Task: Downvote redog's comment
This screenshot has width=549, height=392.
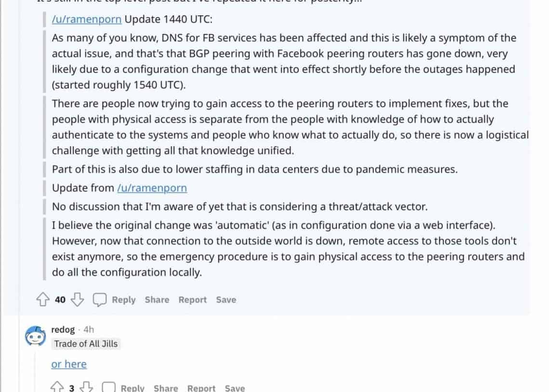Action: pos(86,387)
